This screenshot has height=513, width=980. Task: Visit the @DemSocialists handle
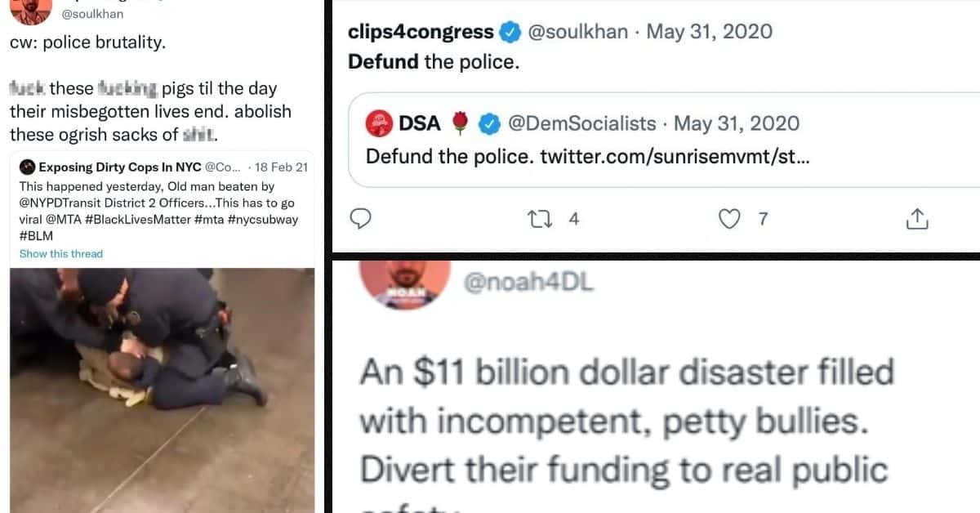click(x=581, y=123)
